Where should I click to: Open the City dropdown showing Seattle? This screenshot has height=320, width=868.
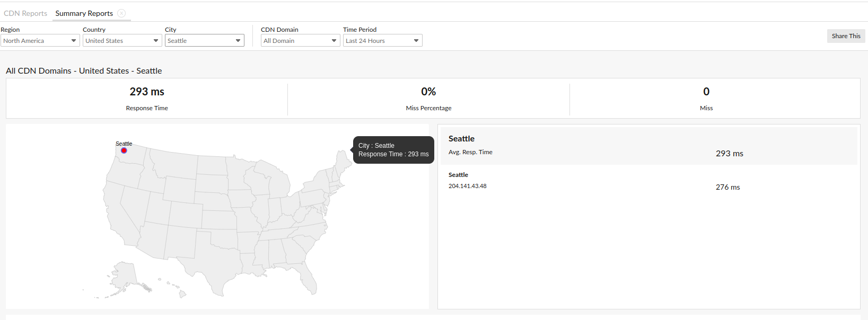(x=205, y=41)
